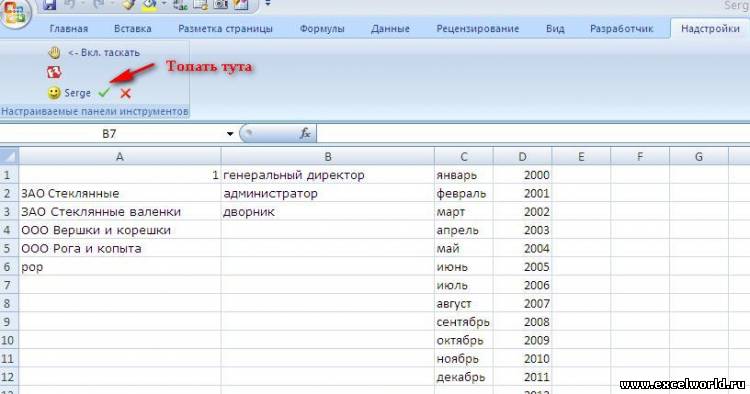Viewport: 750px width, 394px height.
Task: Click the 'сентябрь' cell
Action: point(463,322)
